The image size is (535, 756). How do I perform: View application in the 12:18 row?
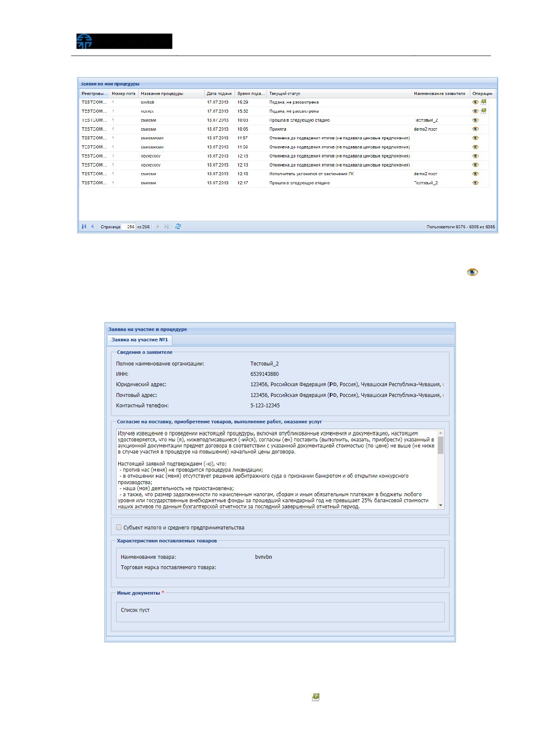[475, 174]
